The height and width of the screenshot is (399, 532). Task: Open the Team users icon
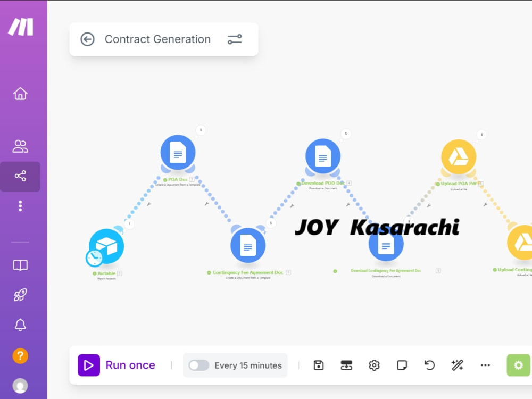[x=20, y=146]
